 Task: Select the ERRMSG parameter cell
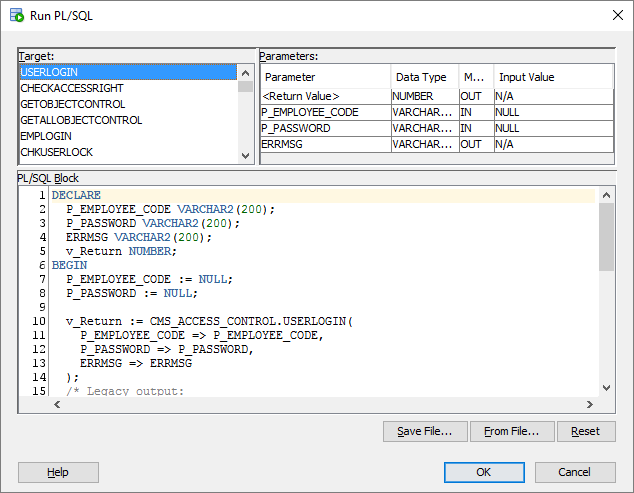(x=326, y=144)
